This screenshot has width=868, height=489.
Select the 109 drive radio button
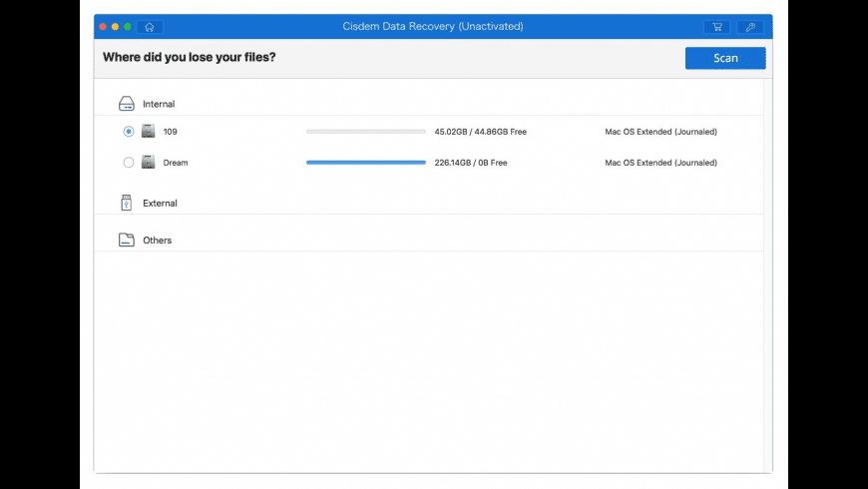coord(129,132)
